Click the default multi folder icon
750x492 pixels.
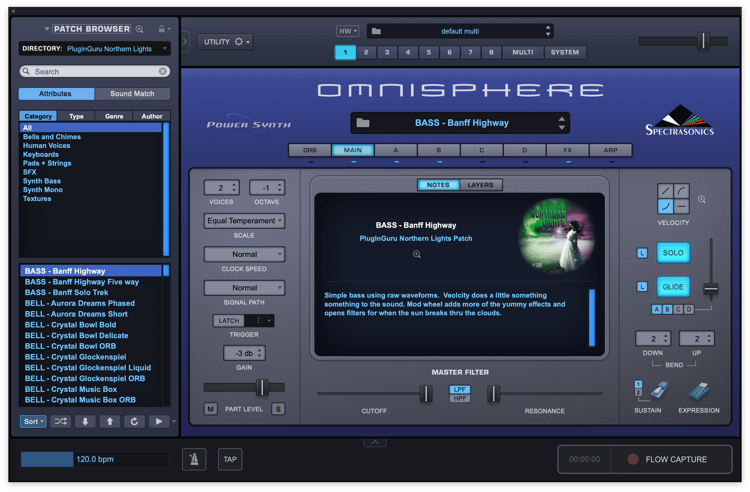(x=376, y=31)
